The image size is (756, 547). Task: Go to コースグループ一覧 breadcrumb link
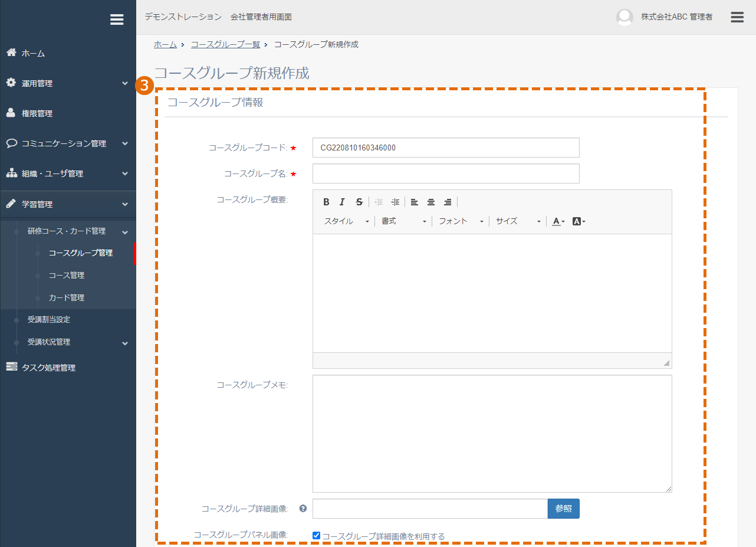click(225, 44)
